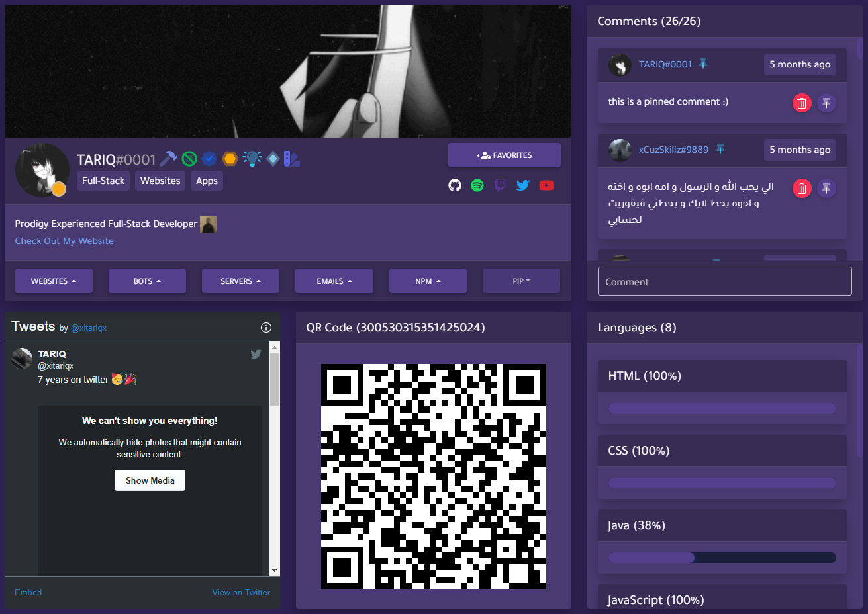This screenshot has height=614, width=868.
Task: Open the Check Out My Website link
Action: (64, 241)
